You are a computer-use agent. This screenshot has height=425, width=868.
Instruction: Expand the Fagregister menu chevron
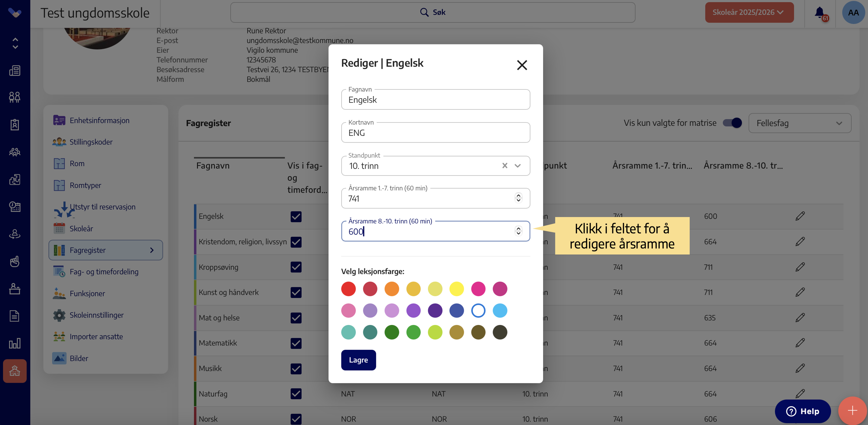pos(152,250)
